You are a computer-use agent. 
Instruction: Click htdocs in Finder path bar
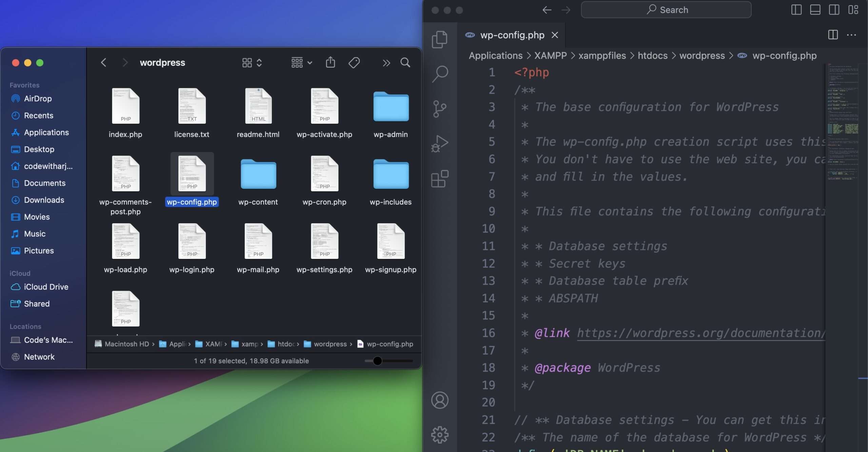coord(281,344)
